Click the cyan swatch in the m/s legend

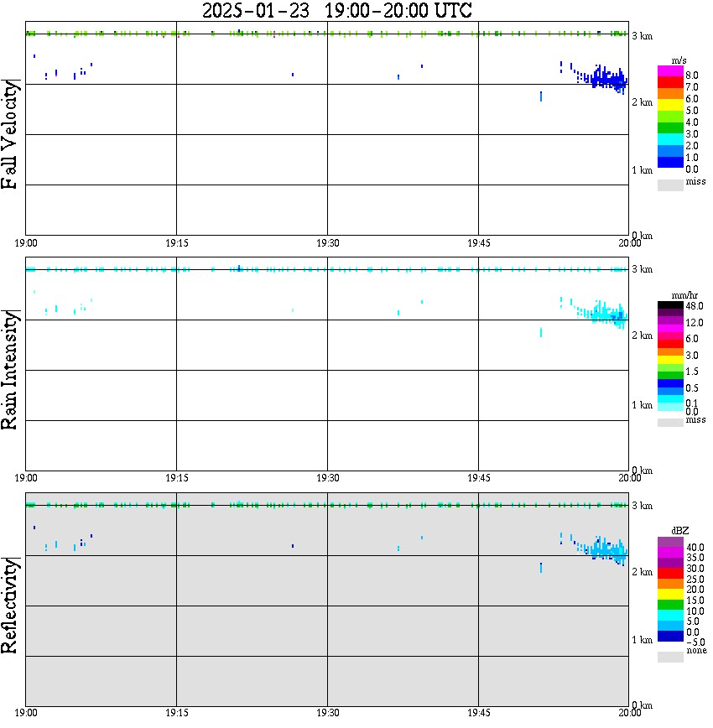pyautogui.click(x=670, y=140)
